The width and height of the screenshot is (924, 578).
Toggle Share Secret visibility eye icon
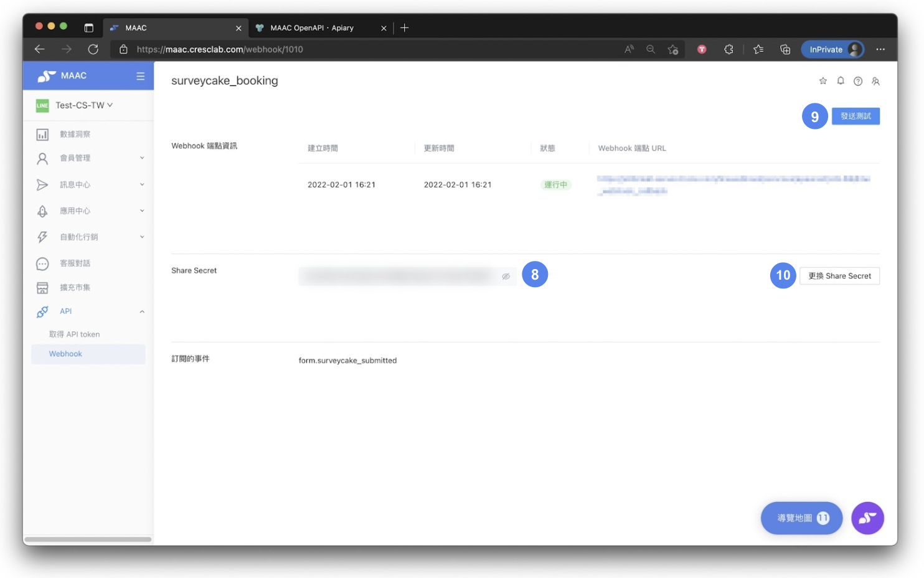click(x=506, y=277)
